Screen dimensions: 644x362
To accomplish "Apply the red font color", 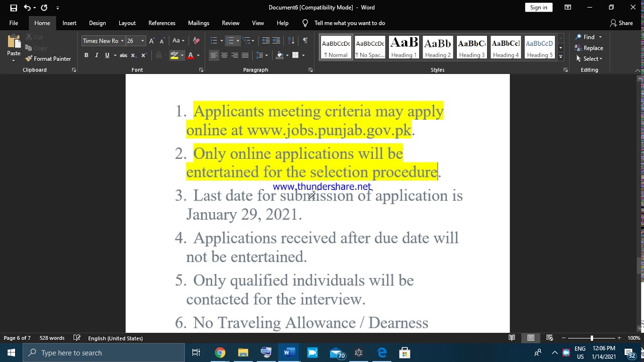I will (x=190, y=55).
